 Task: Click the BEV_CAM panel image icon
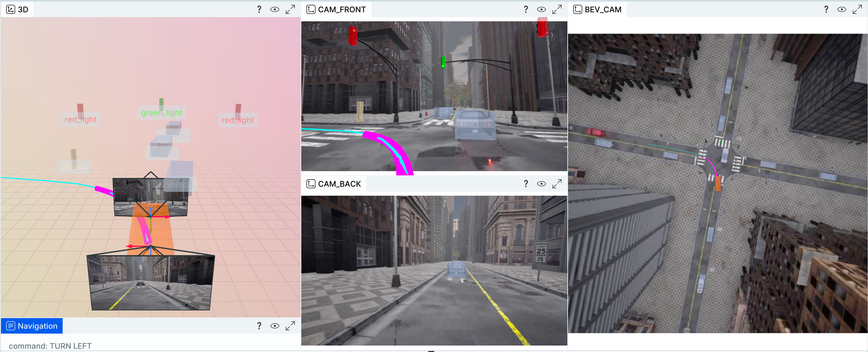click(x=577, y=9)
